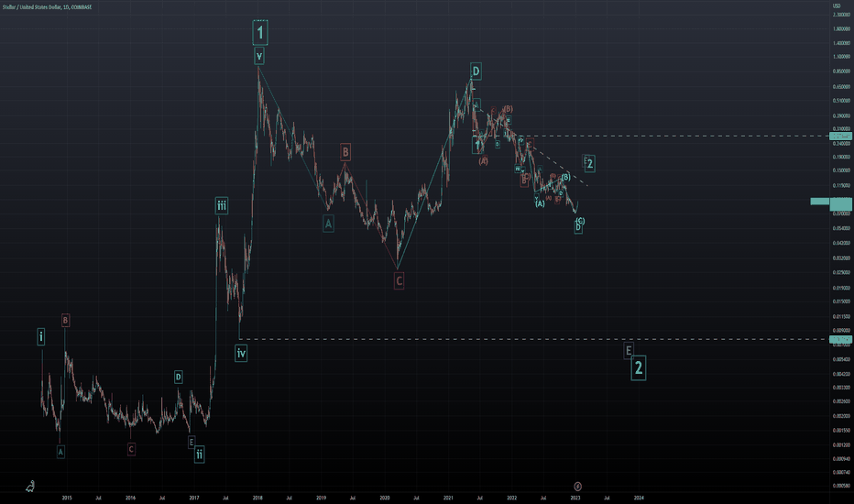854x504 pixels.
Task: Click the 2017 label on the time axis
Action: pyautogui.click(x=194, y=498)
